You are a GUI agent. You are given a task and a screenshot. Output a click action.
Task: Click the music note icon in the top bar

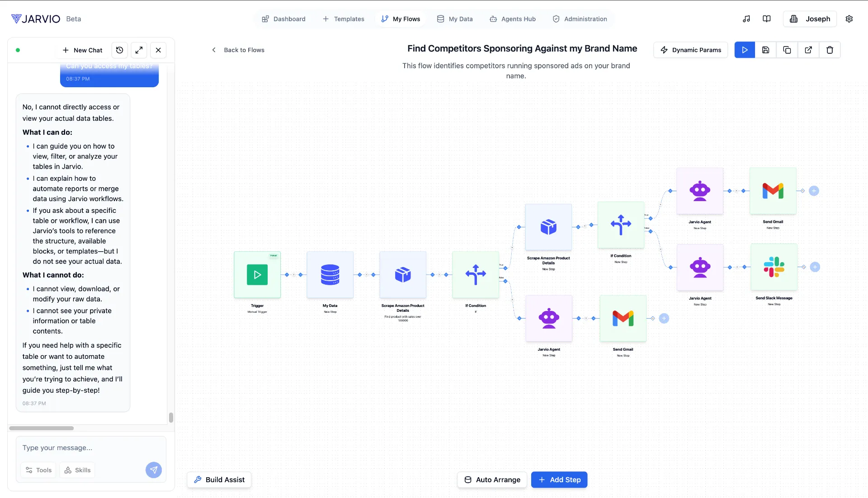coord(746,19)
